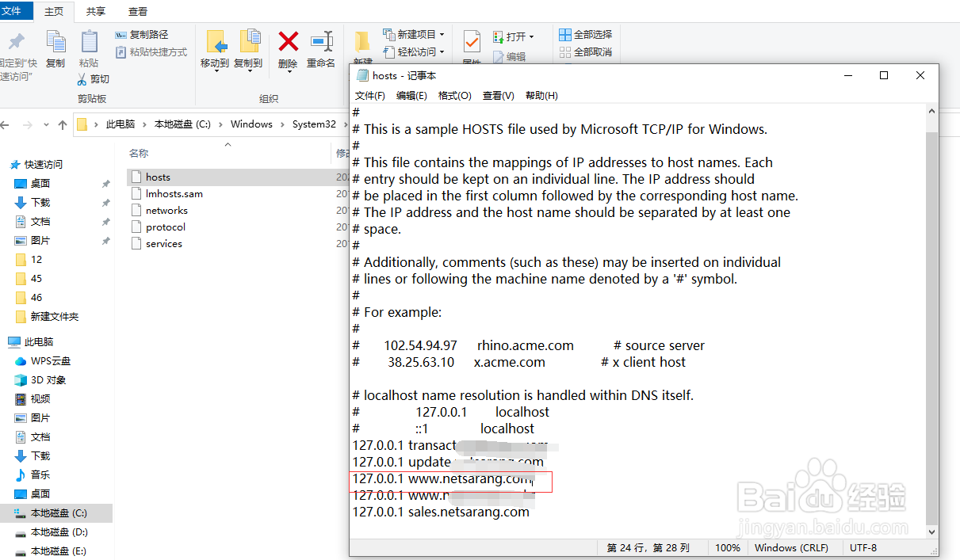Screen dimensions: 960x560
Task: Click the red Delete (删除) icon
Action: click(288, 42)
